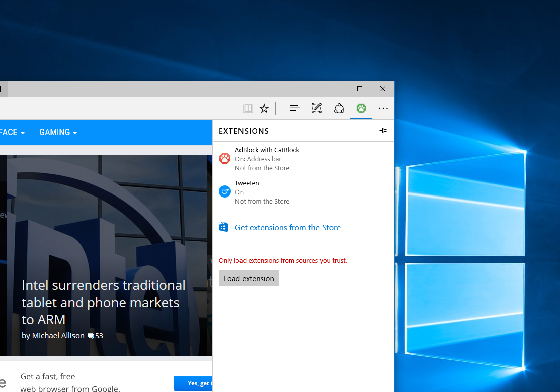Open the 53 comments link
Viewport: 560px width, 392px height.
point(96,336)
